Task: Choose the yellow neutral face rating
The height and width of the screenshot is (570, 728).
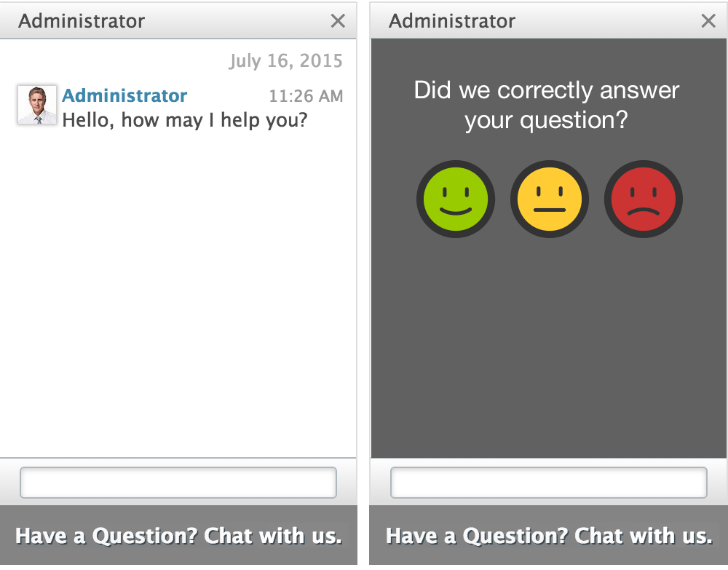Action: pos(550,199)
